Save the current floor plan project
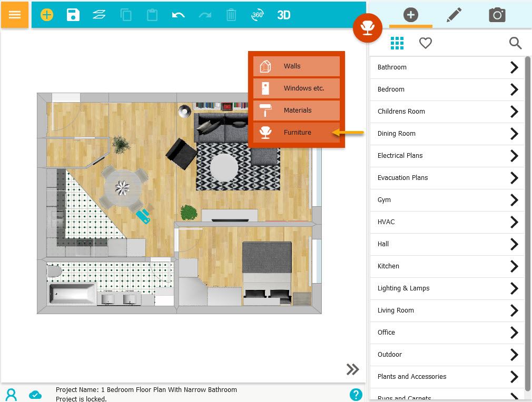The width and height of the screenshot is (532, 402). click(73, 15)
